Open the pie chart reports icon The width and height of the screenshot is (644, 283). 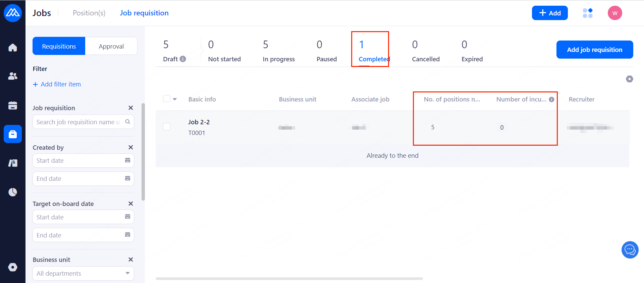tap(13, 192)
